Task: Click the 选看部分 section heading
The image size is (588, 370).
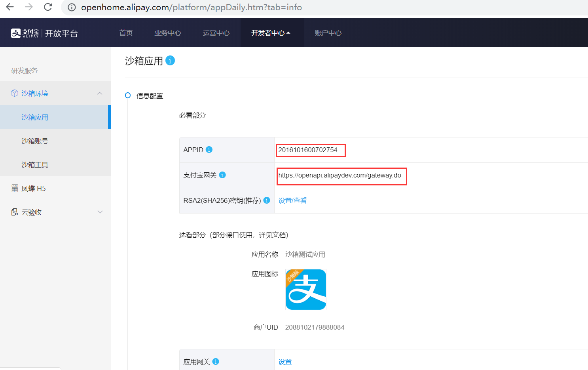Action: (233, 235)
